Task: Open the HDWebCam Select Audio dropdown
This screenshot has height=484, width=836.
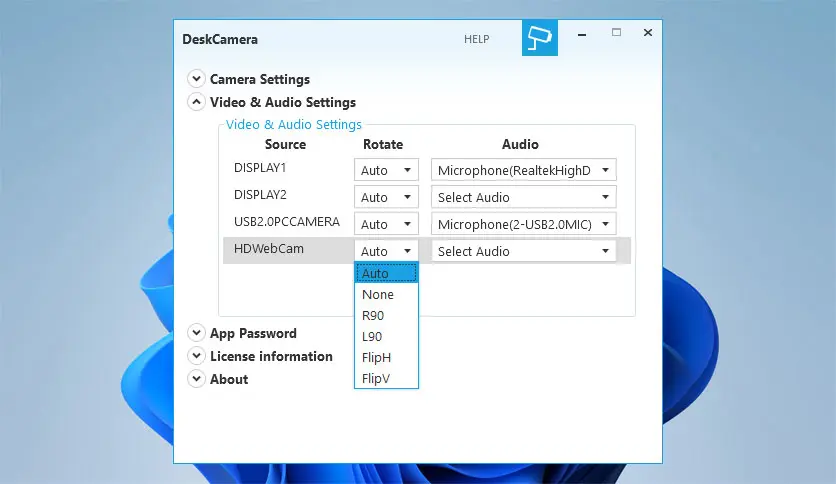Action: [524, 251]
